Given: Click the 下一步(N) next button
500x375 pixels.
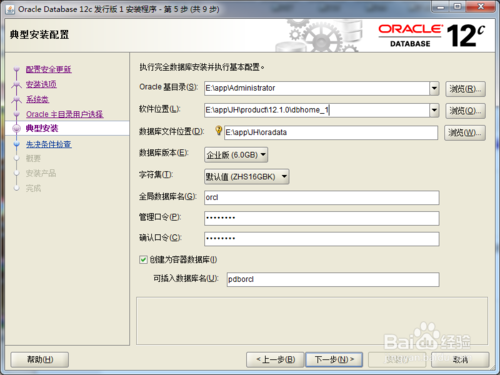Looking at the screenshot, I should coord(334,360).
